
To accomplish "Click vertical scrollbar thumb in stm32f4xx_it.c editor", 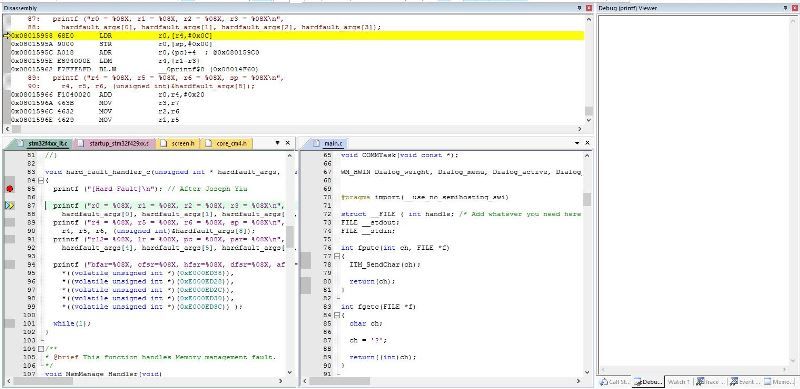I will (290, 237).
